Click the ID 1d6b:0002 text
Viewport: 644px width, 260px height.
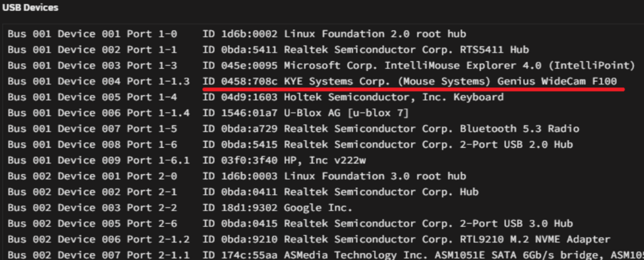pyautogui.click(x=240, y=34)
